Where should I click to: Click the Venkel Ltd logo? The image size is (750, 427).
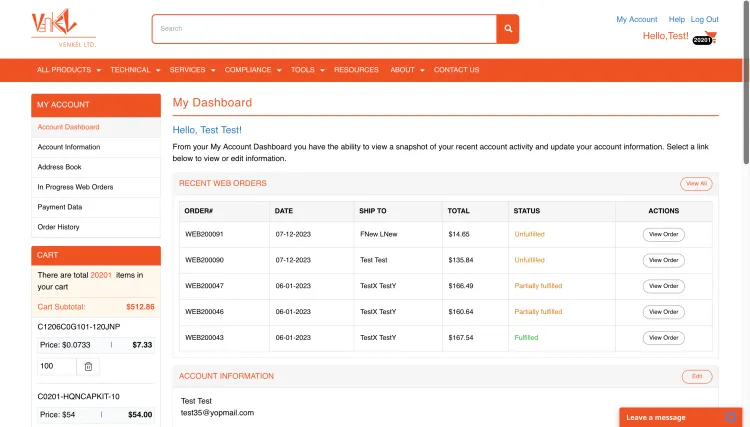(x=64, y=28)
